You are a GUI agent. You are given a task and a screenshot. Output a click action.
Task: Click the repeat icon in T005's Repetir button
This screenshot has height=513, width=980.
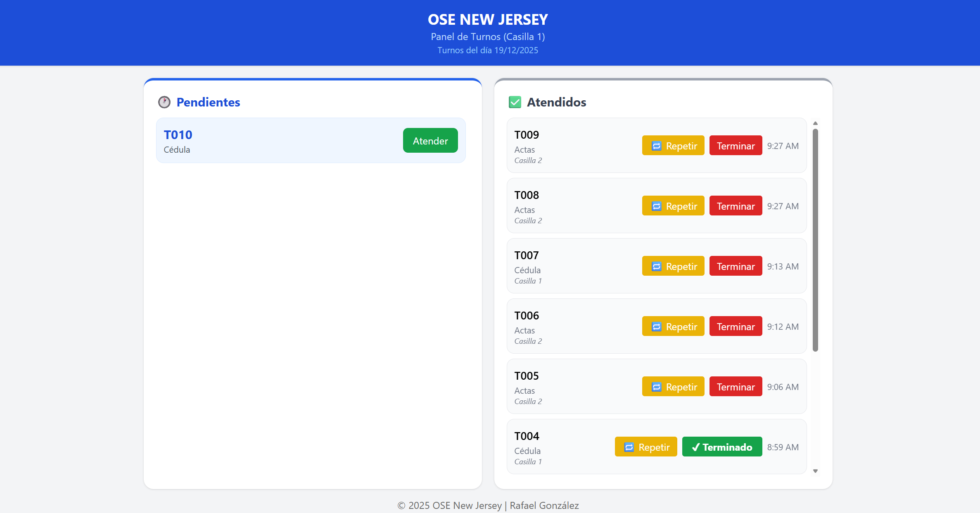pos(656,387)
